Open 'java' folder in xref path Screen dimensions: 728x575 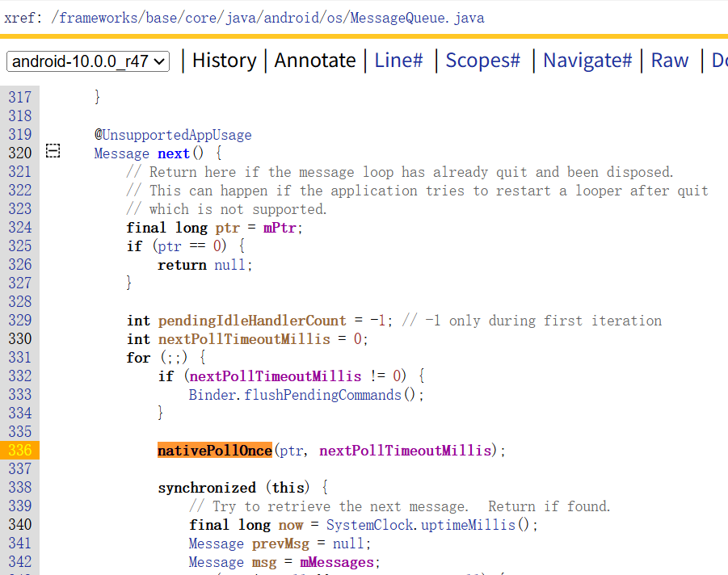coord(241,18)
